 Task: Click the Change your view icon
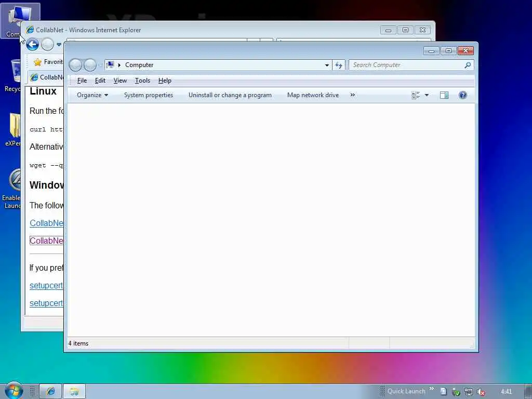pos(416,95)
